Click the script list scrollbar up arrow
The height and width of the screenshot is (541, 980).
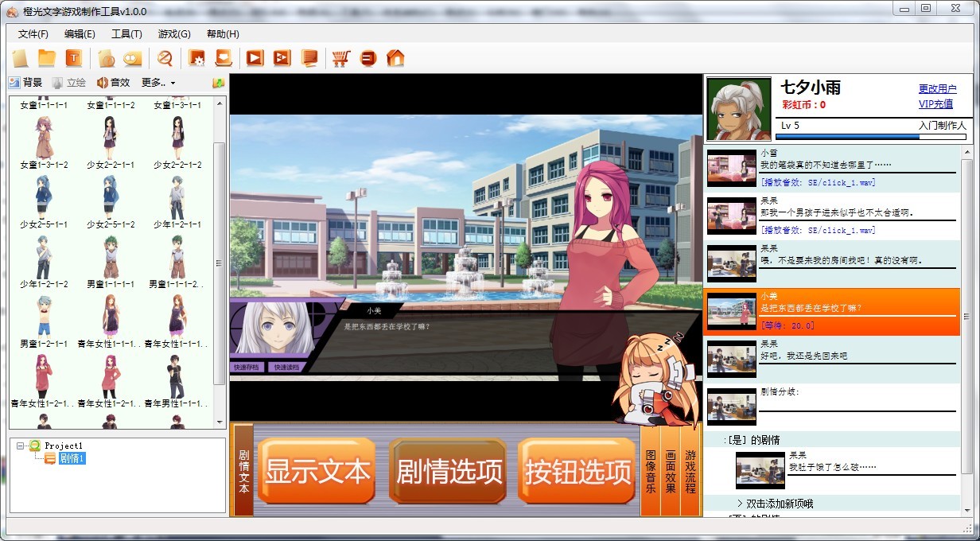967,151
